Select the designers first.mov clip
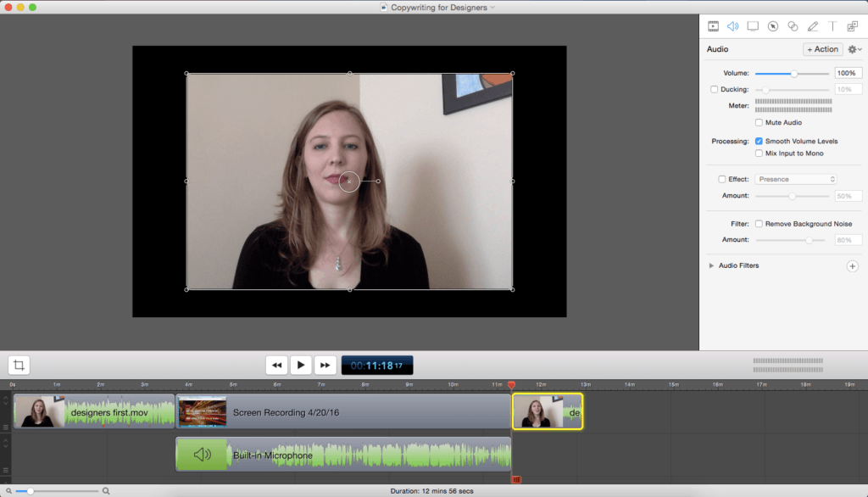This screenshot has height=497, width=868. click(93, 412)
